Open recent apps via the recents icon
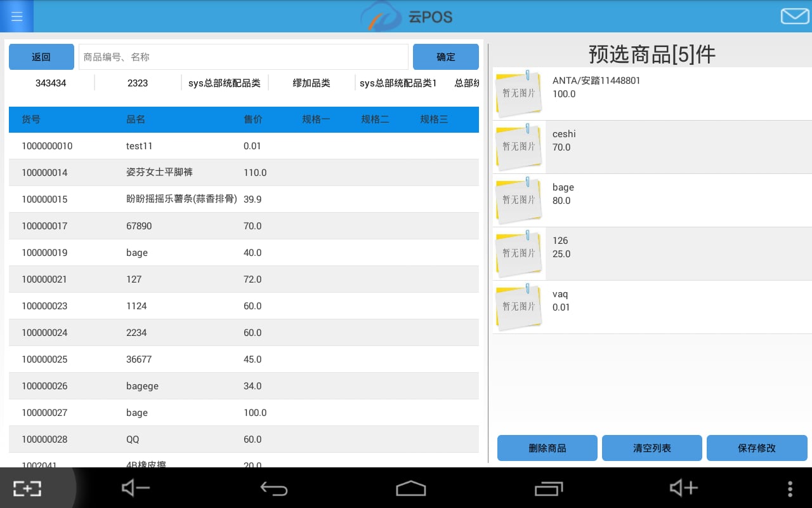Screen dimensions: 812x508 pos(549,488)
